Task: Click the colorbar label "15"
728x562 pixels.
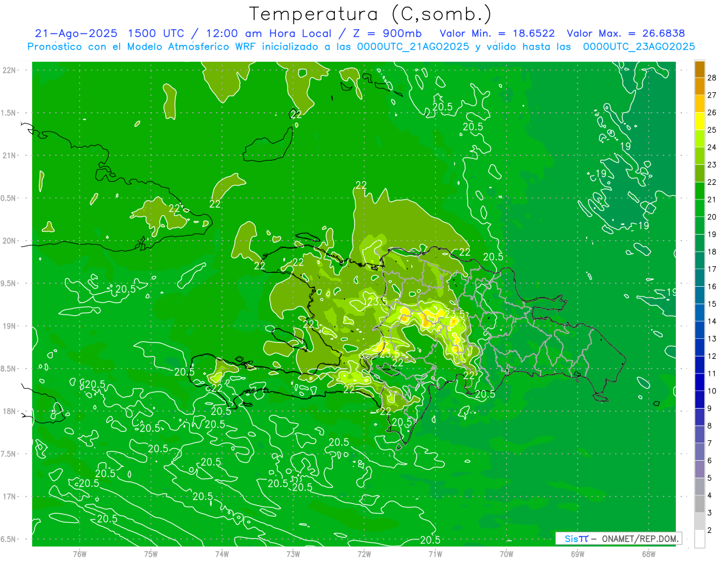Action: point(712,304)
